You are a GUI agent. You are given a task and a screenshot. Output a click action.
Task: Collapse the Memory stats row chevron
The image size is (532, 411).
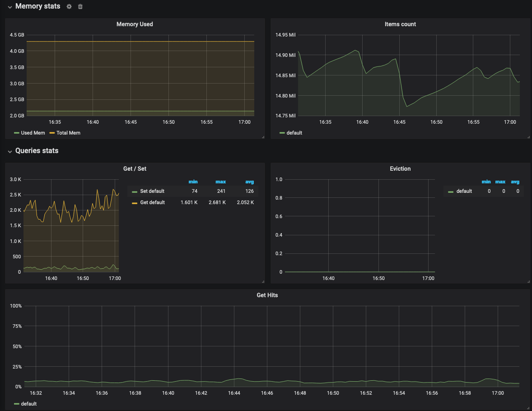tap(10, 7)
